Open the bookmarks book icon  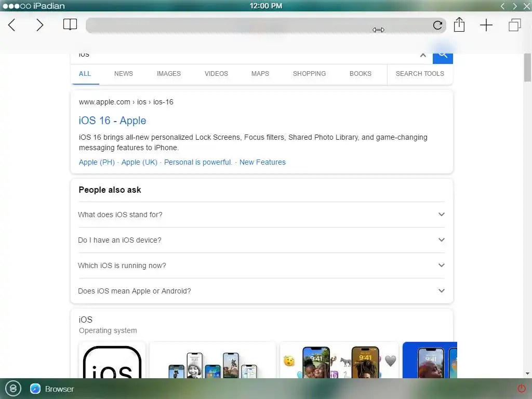(x=70, y=24)
